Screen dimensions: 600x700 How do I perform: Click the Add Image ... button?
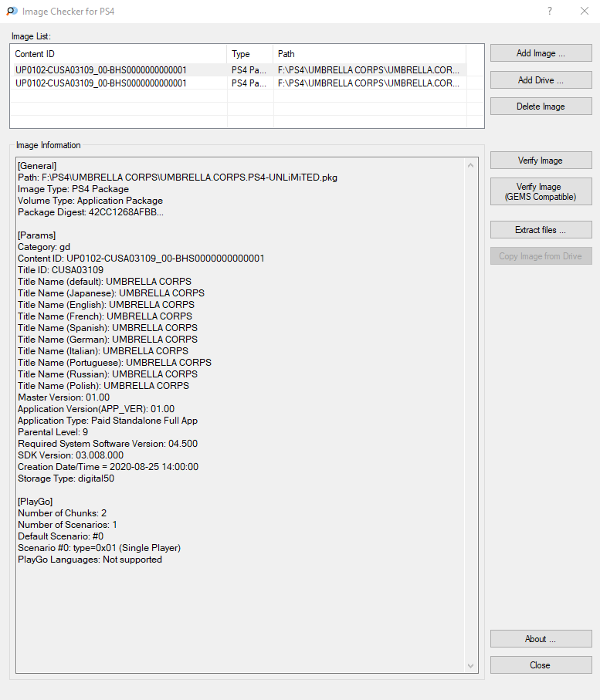[541, 53]
